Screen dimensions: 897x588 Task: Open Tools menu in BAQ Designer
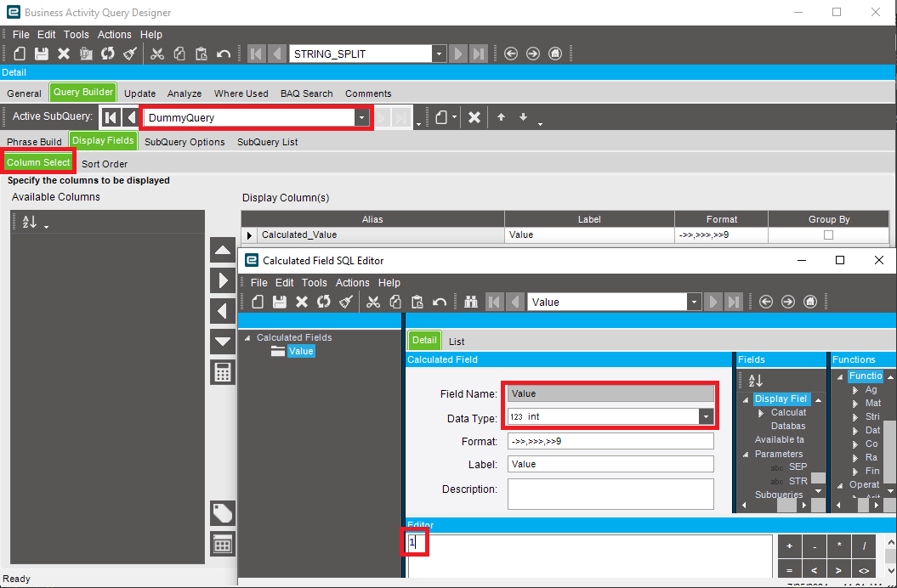[x=76, y=34]
